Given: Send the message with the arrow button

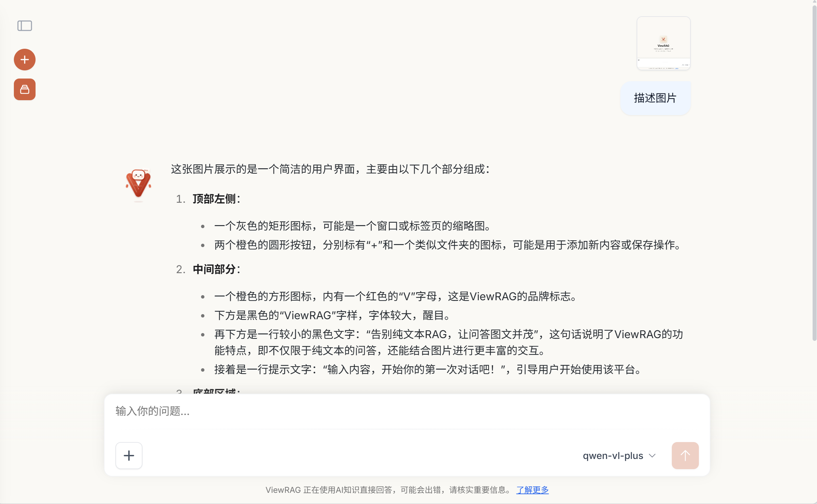Looking at the screenshot, I should coord(685,456).
